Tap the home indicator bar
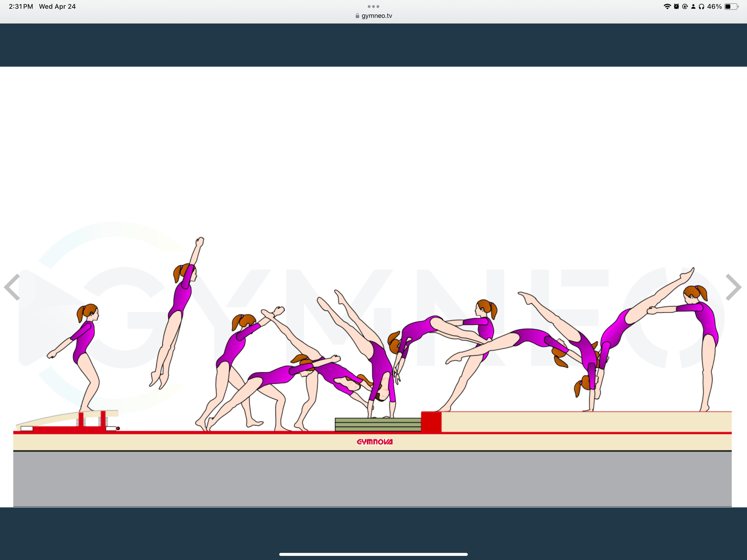This screenshot has height=560, width=747. point(373,554)
